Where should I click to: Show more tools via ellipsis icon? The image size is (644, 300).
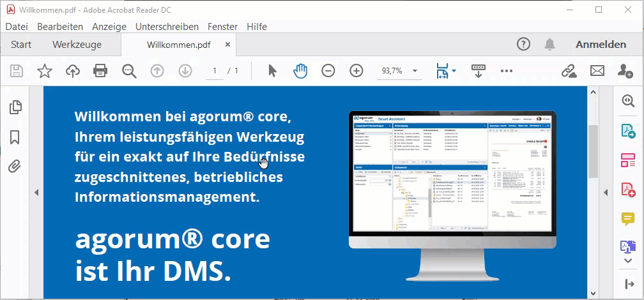click(x=507, y=71)
